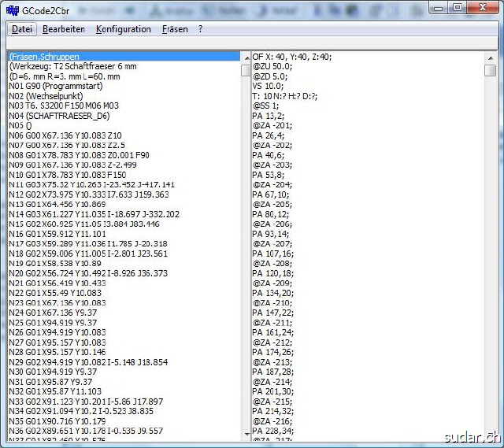
Task: Click output line 'PA 107,16;'
Action: point(273,254)
